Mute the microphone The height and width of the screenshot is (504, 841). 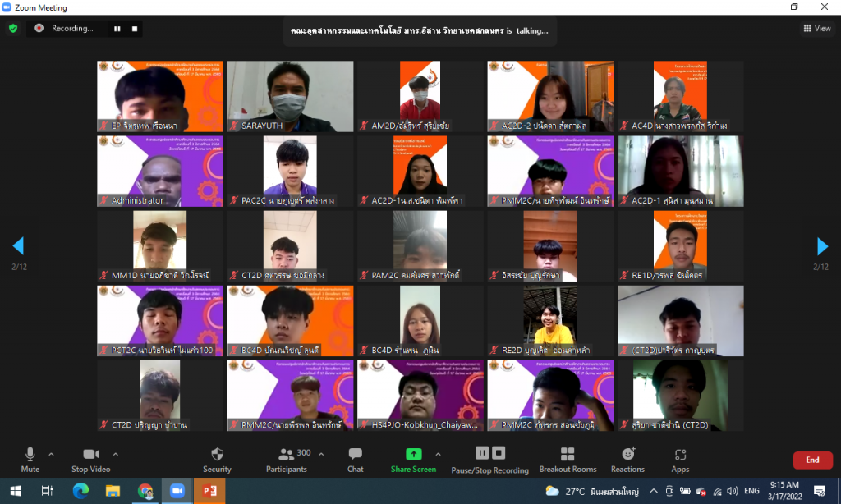click(x=30, y=459)
